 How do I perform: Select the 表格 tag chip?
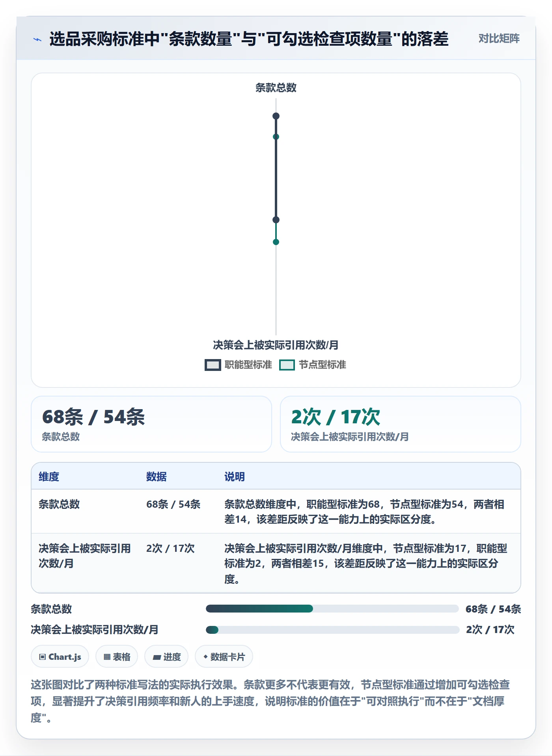tap(117, 657)
